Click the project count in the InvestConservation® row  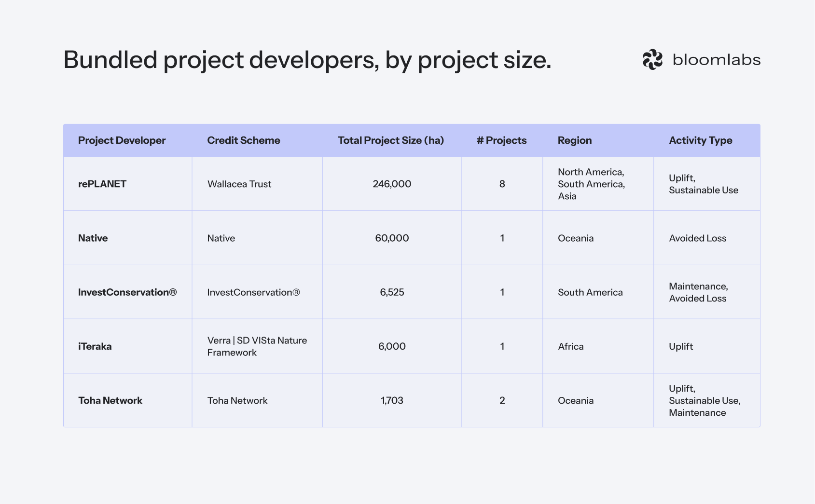[x=502, y=292]
